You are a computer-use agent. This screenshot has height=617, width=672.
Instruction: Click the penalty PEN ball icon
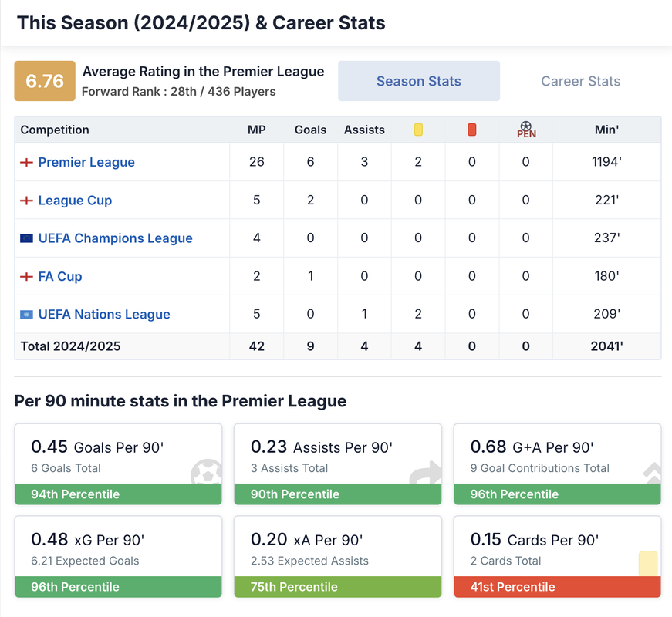point(526,130)
